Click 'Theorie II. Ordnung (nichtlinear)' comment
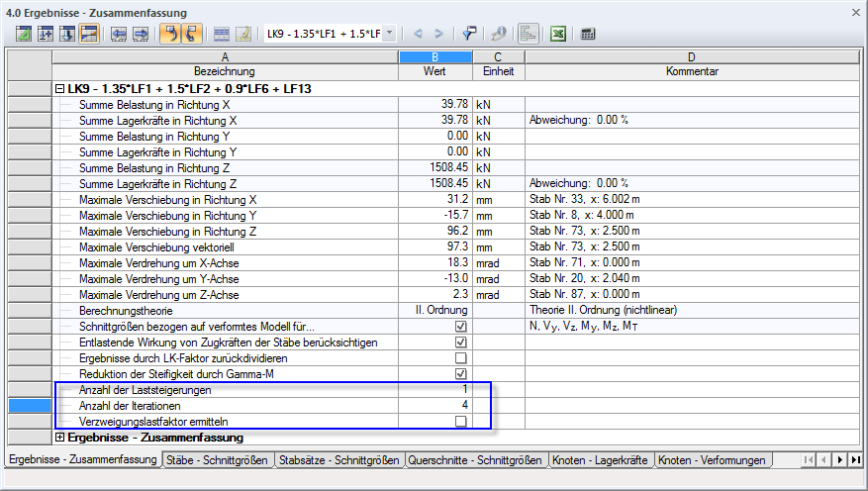This screenshot has width=868, height=491. (x=603, y=310)
